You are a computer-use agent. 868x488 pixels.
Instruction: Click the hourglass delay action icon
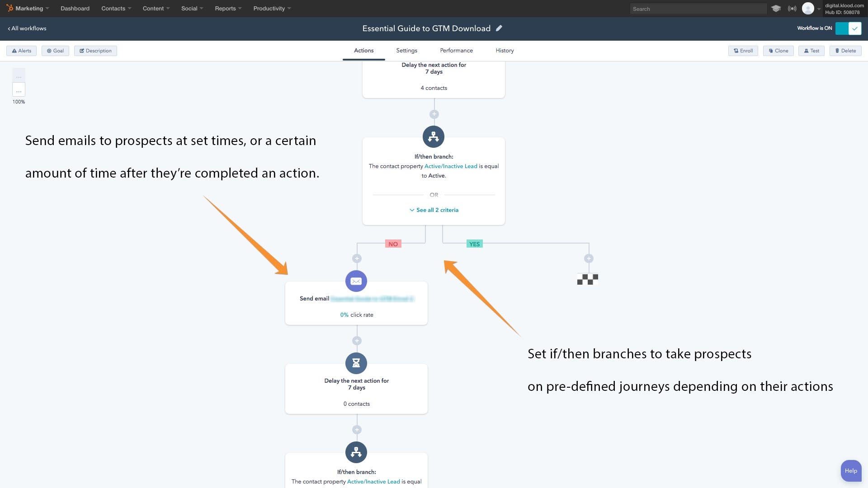[x=356, y=363]
